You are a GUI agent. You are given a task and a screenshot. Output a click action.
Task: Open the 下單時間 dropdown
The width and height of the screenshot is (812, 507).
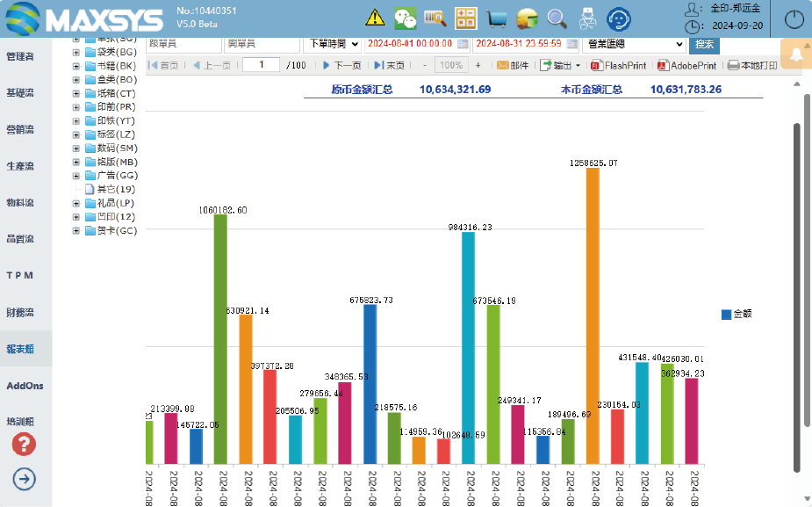332,44
